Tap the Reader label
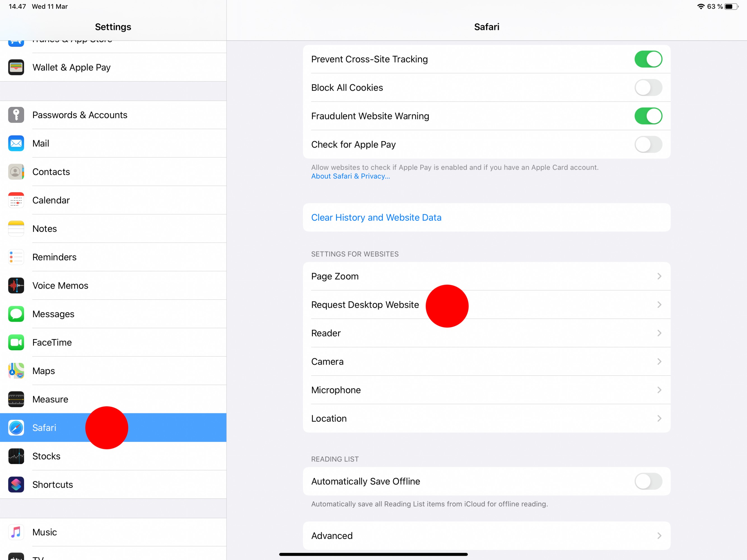This screenshot has width=747, height=560. pos(326,333)
